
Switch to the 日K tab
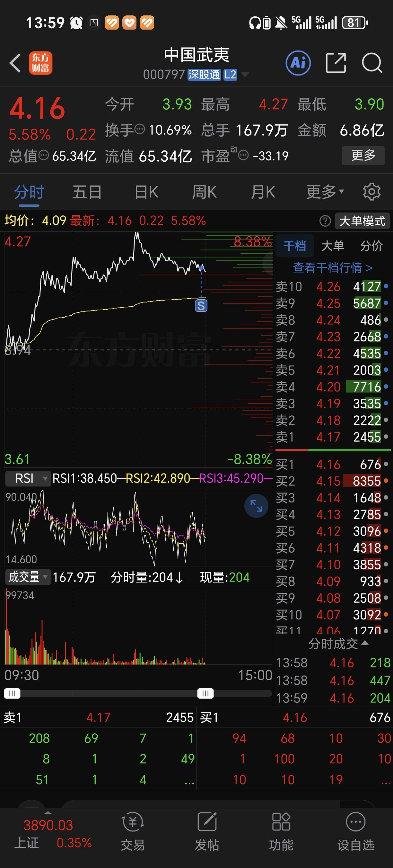coord(146,192)
